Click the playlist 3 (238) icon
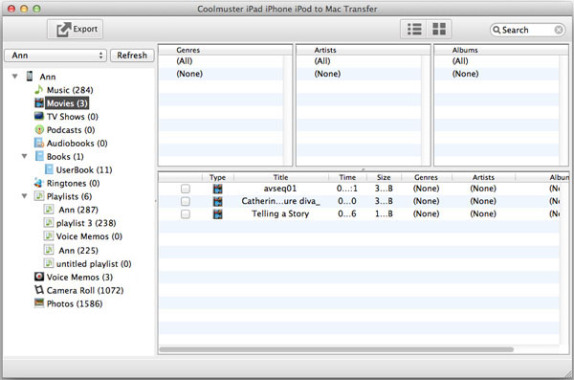The image size is (574, 380). tap(48, 223)
